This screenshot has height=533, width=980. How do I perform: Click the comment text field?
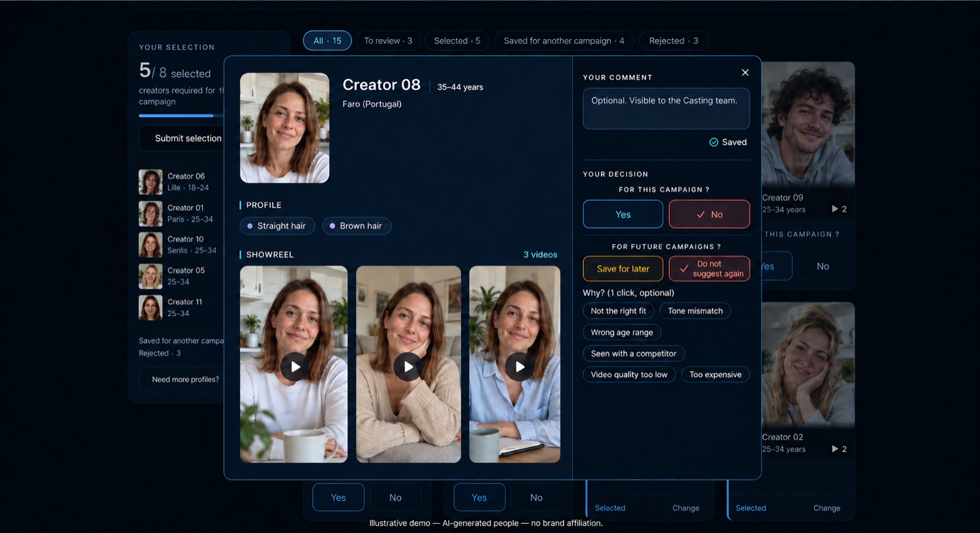click(x=666, y=108)
